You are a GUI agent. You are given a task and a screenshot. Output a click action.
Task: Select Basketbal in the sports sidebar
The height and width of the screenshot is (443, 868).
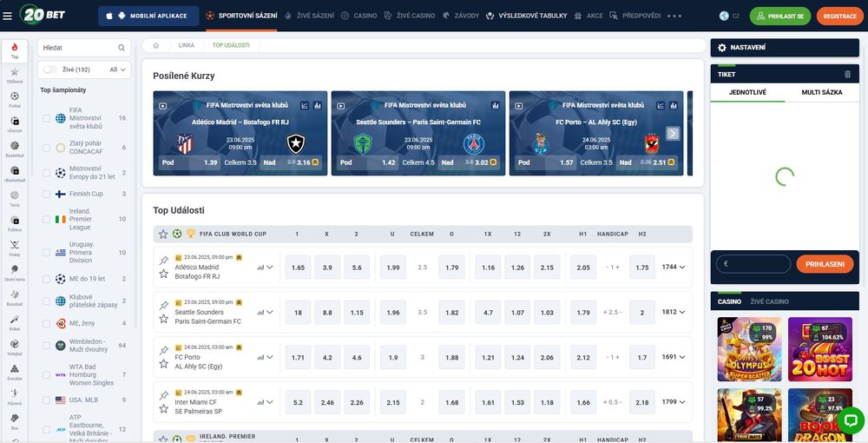(x=15, y=148)
